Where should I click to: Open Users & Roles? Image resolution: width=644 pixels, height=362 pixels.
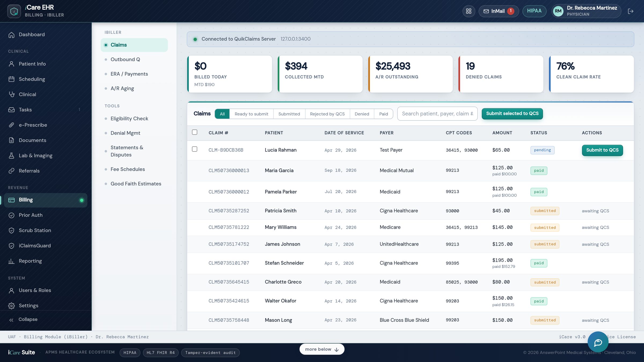(x=46, y=290)
